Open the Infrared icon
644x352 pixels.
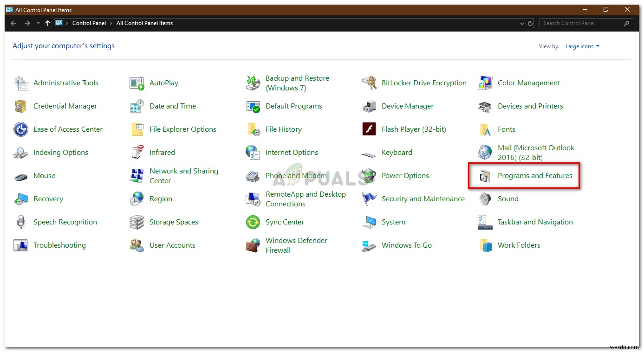click(137, 153)
